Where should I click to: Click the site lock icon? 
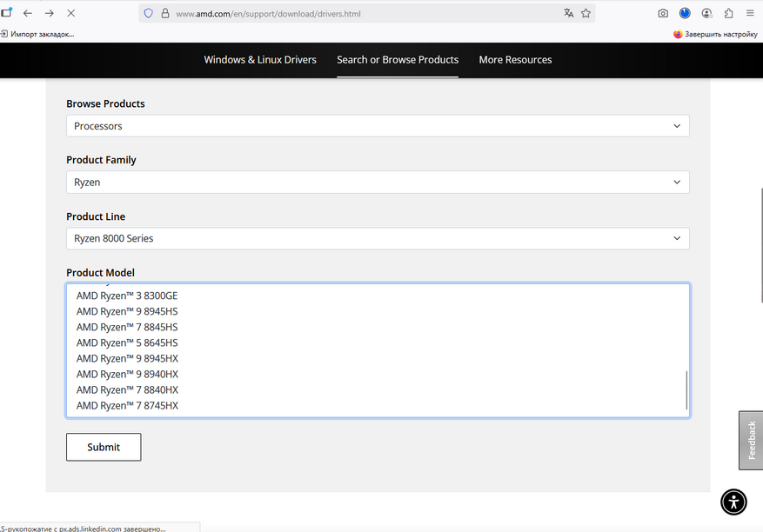coord(164,14)
